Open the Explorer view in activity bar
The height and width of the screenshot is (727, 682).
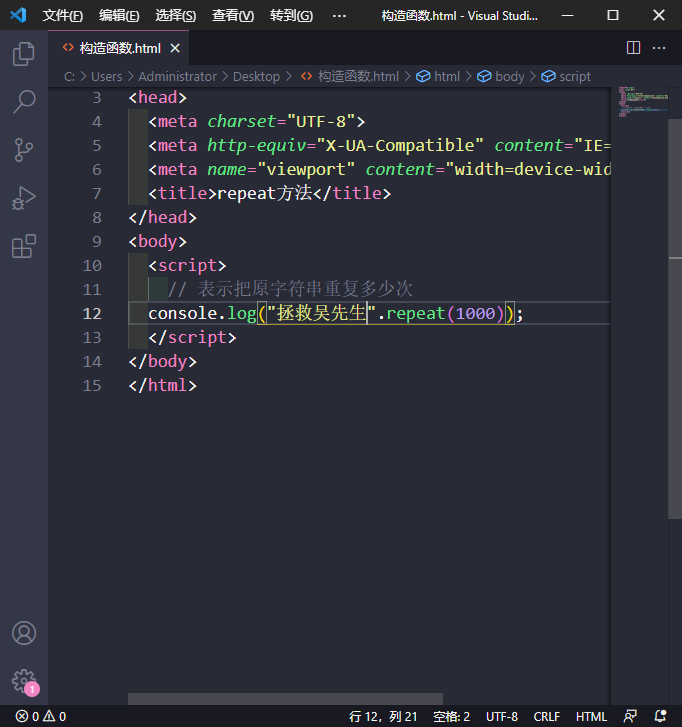[x=24, y=54]
